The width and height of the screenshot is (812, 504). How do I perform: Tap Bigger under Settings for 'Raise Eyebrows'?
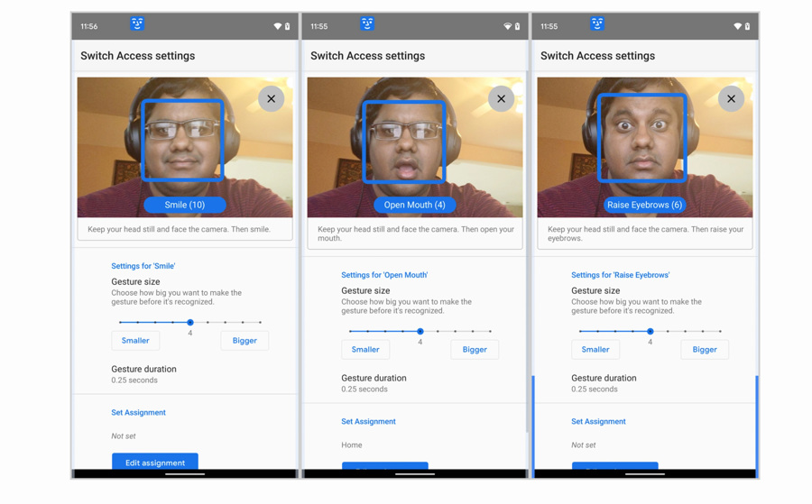point(705,349)
